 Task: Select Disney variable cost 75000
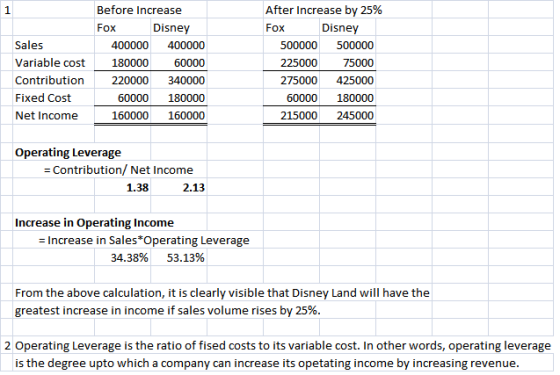click(358, 63)
